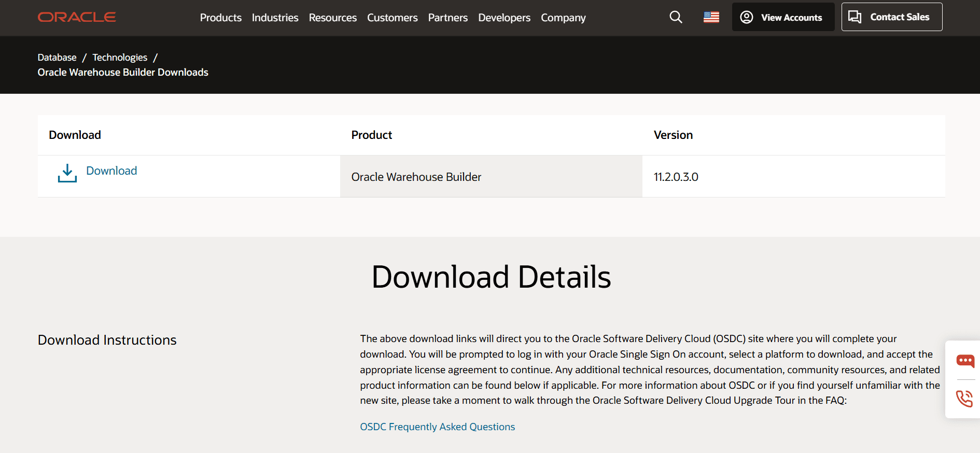Open OSDC Frequently Asked Questions link
This screenshot has height=453, width=980.
(x=437, y=427)
